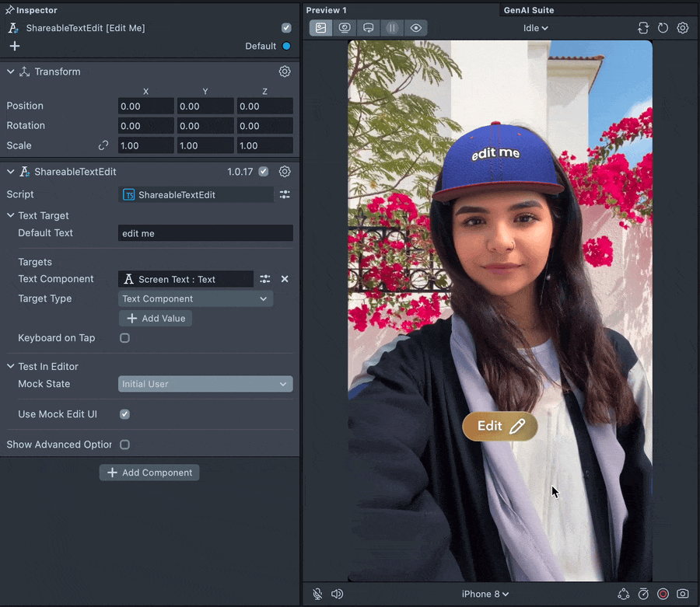Open the iPhone 8 device selector

click(485, 594)
